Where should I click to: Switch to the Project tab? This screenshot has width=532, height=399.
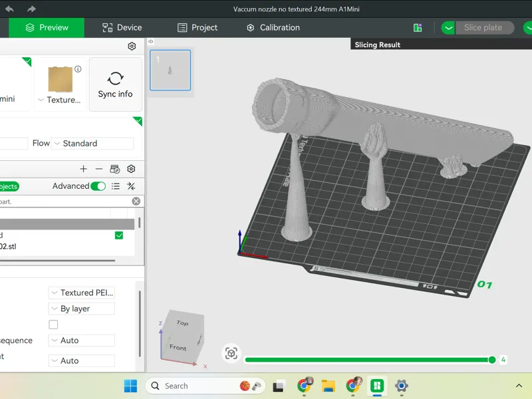pos(198,27)
